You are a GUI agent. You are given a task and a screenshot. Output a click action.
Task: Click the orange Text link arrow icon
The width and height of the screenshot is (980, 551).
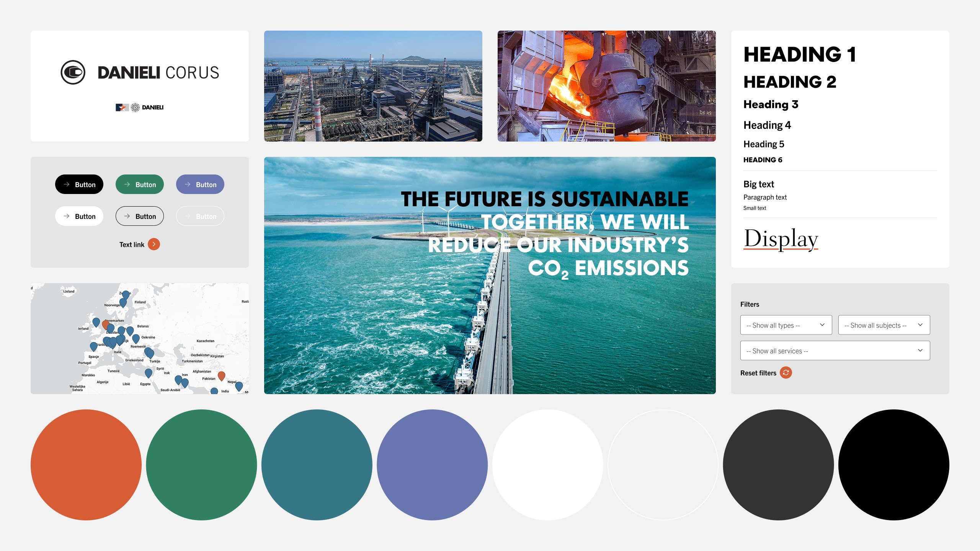tap(154, 244)
